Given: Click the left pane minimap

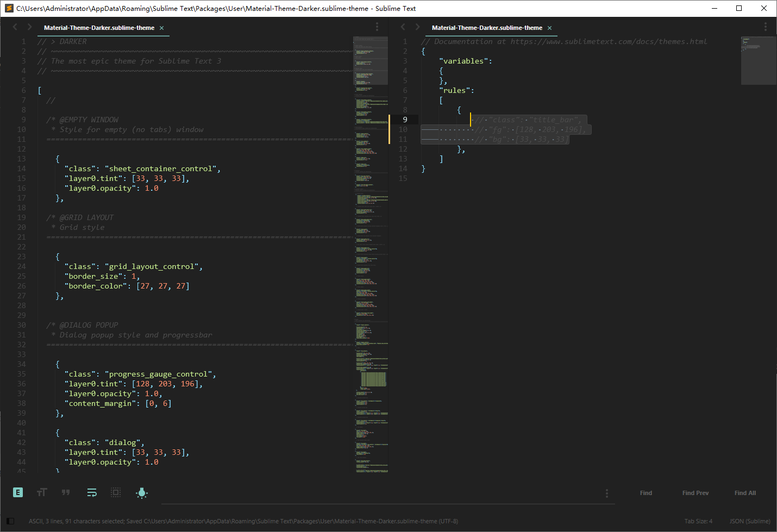Looking at the screenshot, I should click(371, 254).
